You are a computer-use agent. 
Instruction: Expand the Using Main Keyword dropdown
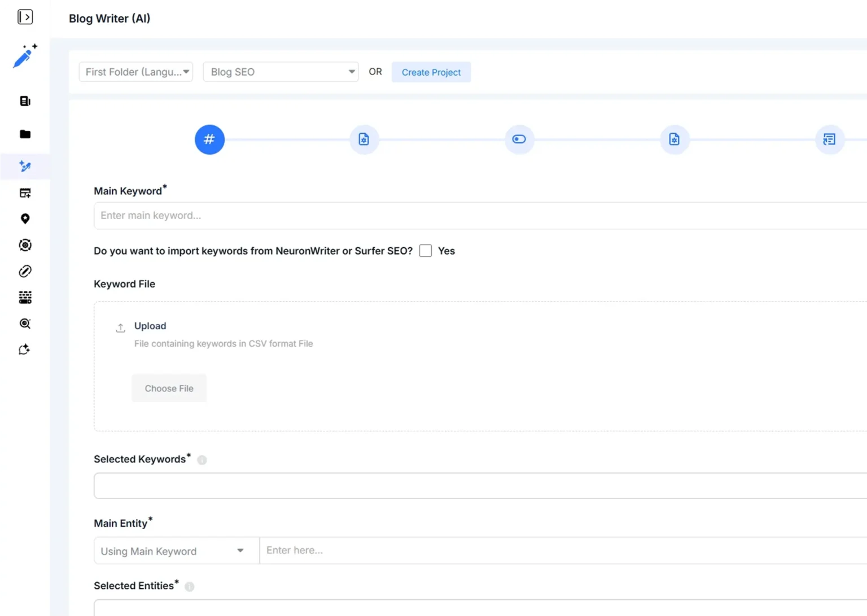177,551
